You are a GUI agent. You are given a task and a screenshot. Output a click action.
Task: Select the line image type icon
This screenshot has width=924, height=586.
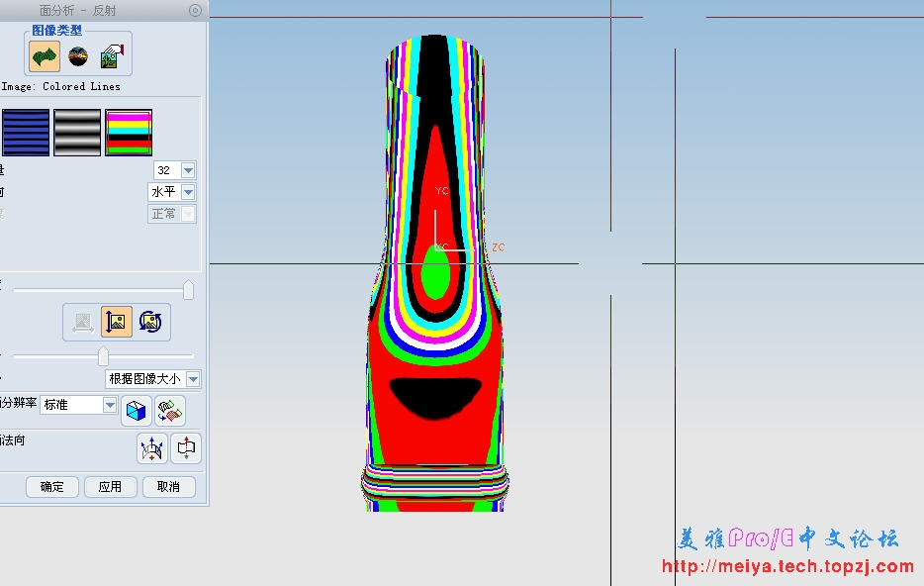[x=44, y=57]
